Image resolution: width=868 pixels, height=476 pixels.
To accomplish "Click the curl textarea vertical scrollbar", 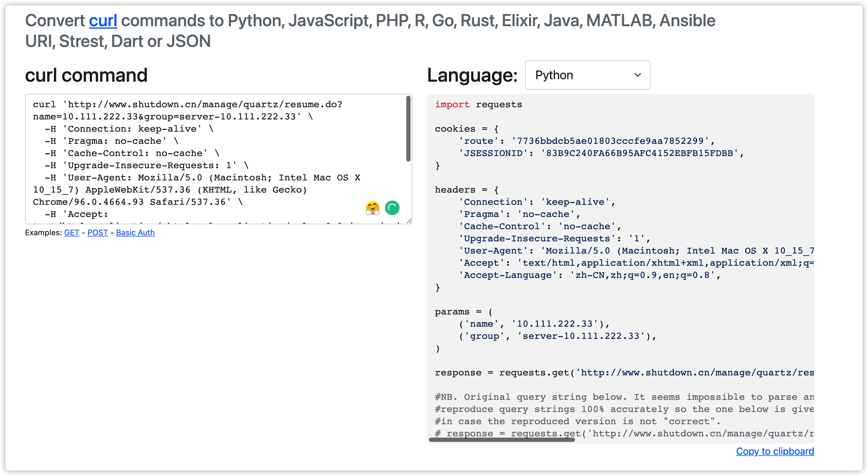I will tap(408, 129).
